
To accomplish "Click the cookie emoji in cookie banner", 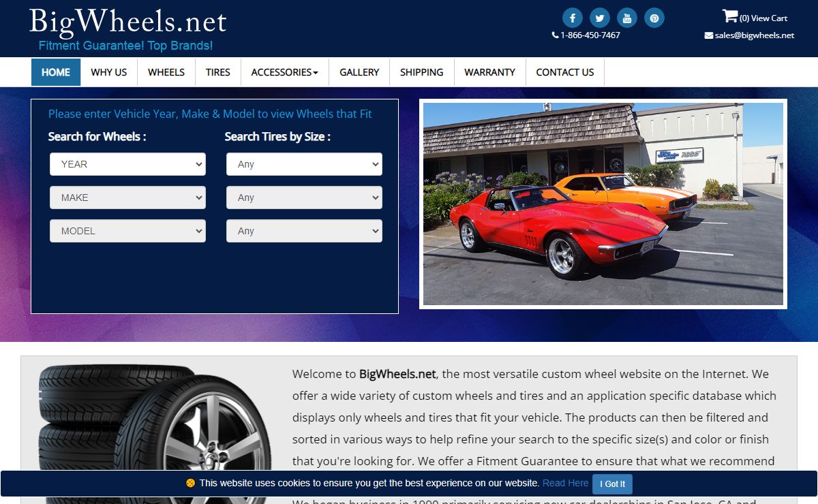I will point(190,484).
